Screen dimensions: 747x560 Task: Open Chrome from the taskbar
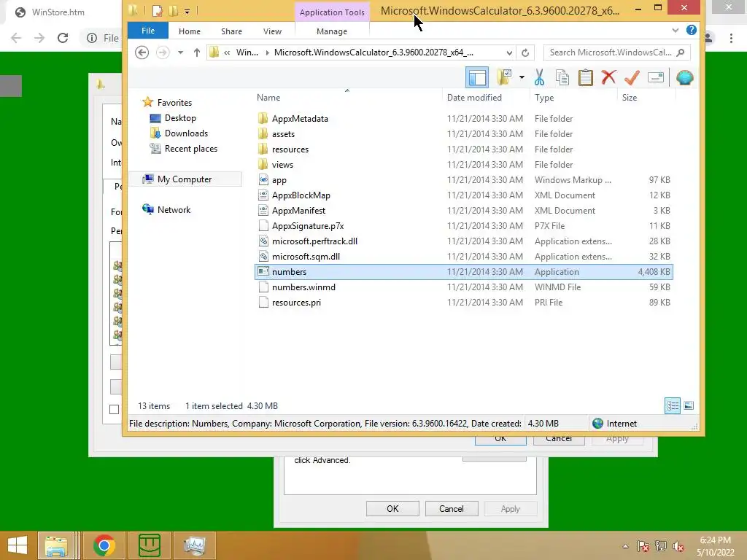104,545
